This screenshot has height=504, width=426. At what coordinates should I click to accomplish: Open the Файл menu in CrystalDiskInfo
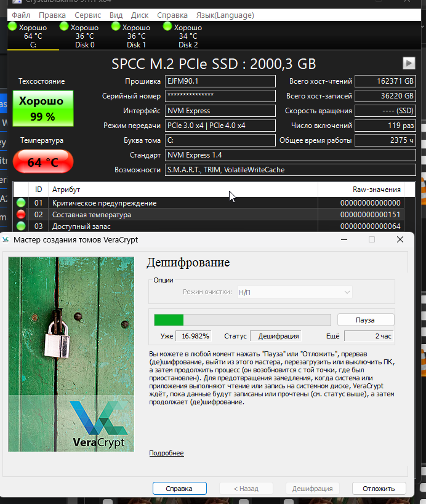point(21,15)
